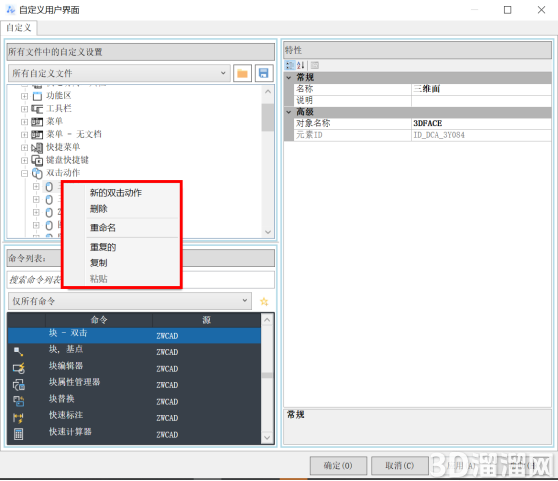Select the 快速计算器 command row
Viewport: 558px width, 481px height.
coord(134,434)
